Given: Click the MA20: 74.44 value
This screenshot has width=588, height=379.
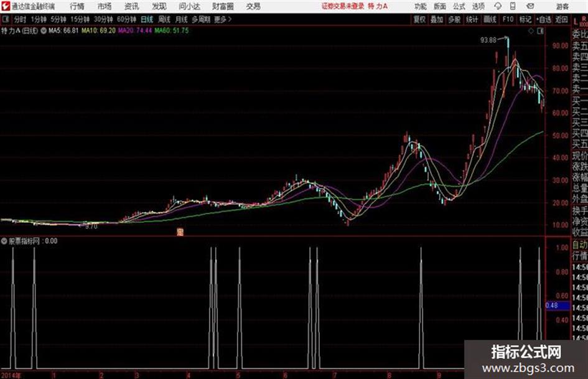Looking at the screenshot, I should (x=135, y=30).
